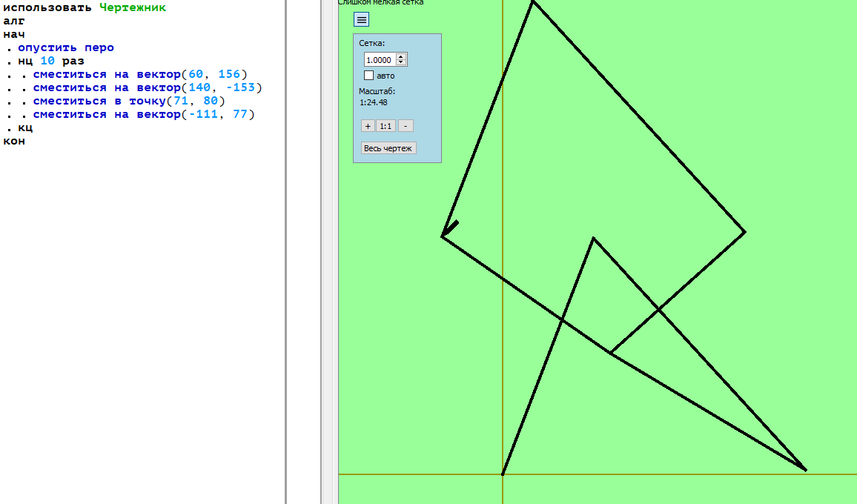Click the Весь чертеж button
This screenshot has height=504, width=857.
click(388, 148)
